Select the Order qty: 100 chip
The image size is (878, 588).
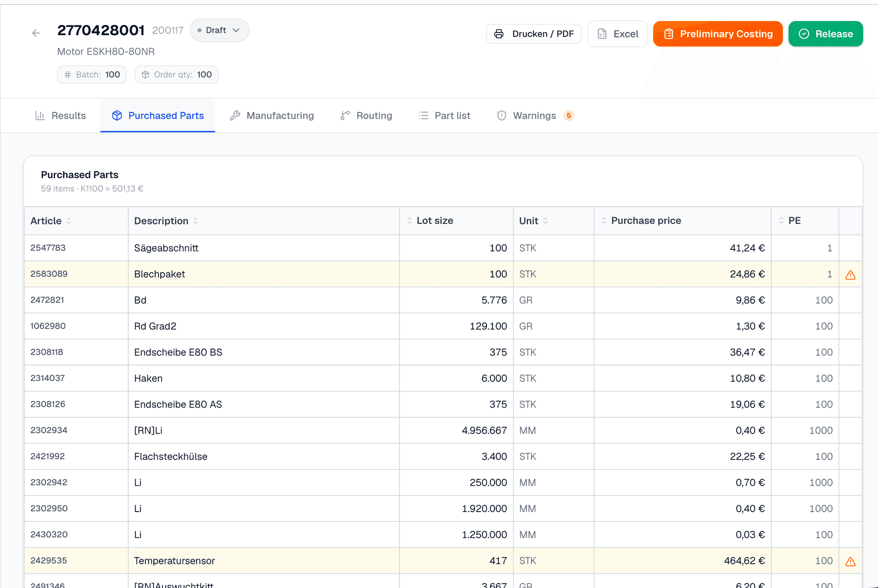click(x=176, y=75)
